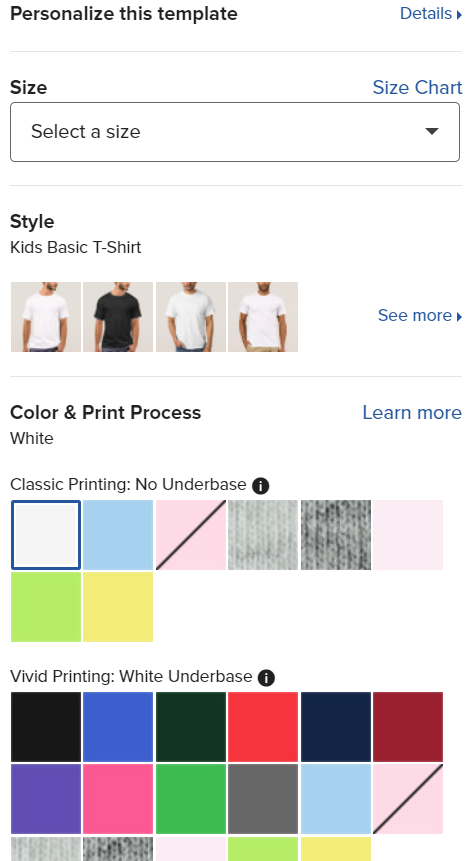
Task: Click info icon beside Vivid Printing label
Action: [266, 678]
